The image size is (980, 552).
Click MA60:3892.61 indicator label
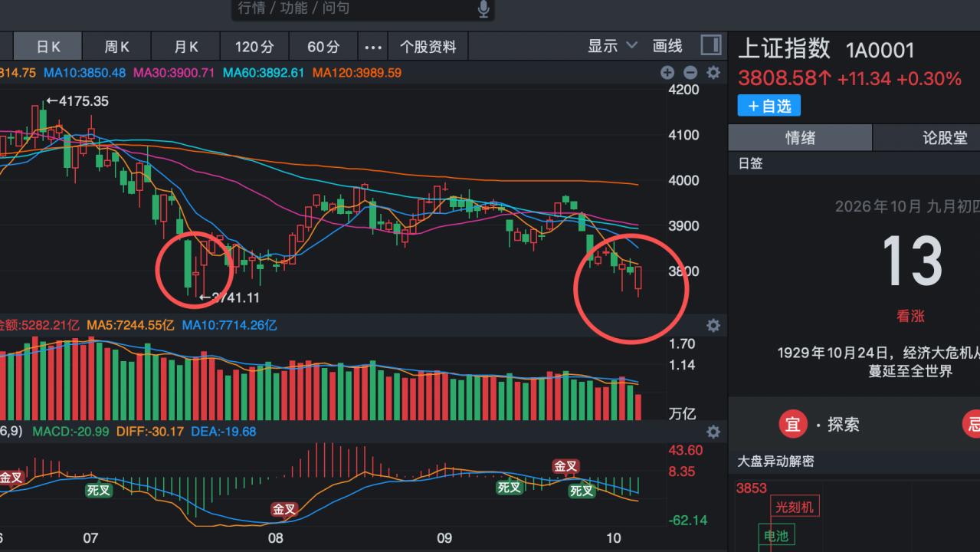(x=264, y=73)
